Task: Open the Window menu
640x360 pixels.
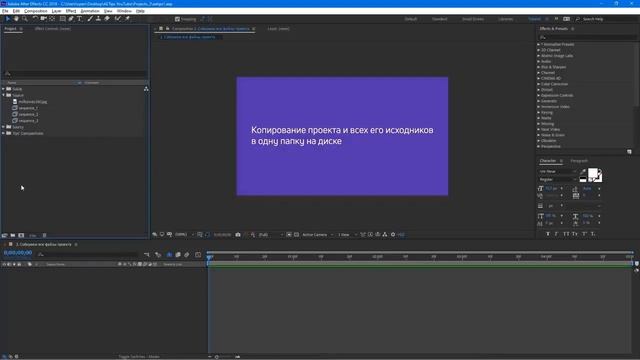Action: click(124, 11)
